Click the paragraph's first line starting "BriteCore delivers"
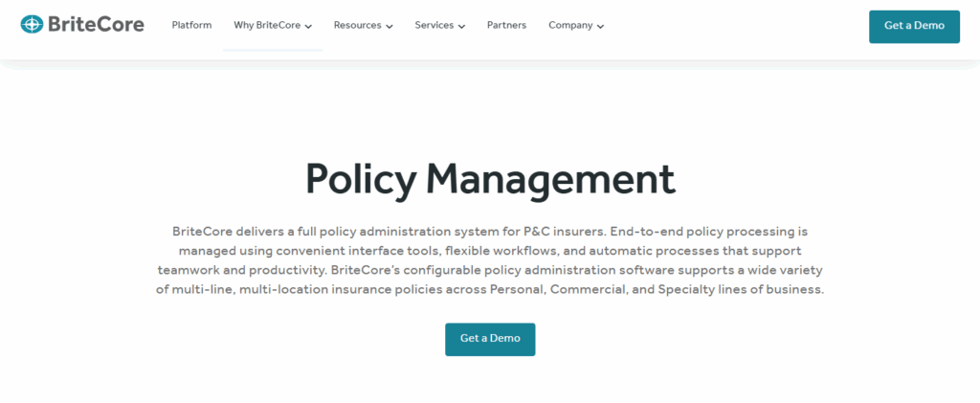Viewport: 980px width, 403px height. (490, 232)
